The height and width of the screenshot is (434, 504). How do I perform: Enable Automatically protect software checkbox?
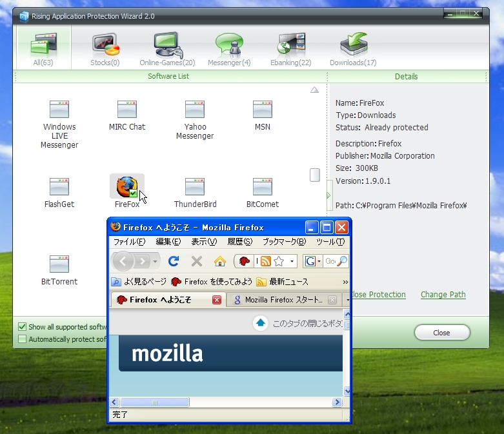pos(22,339)
